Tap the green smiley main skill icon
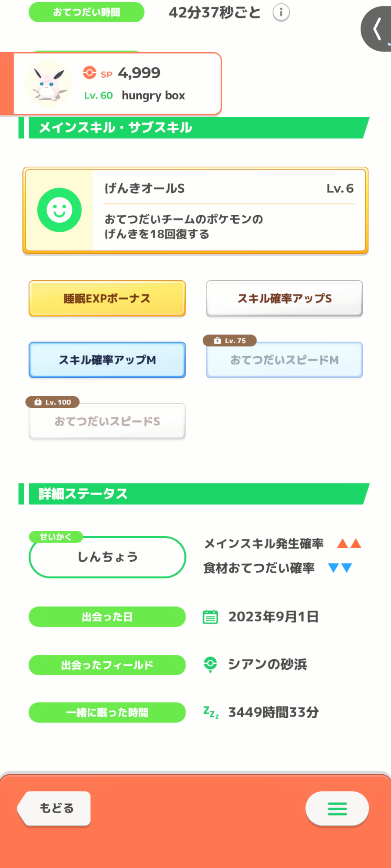The width and height of the screenshot is (391, 868). [x=60, y=210]
